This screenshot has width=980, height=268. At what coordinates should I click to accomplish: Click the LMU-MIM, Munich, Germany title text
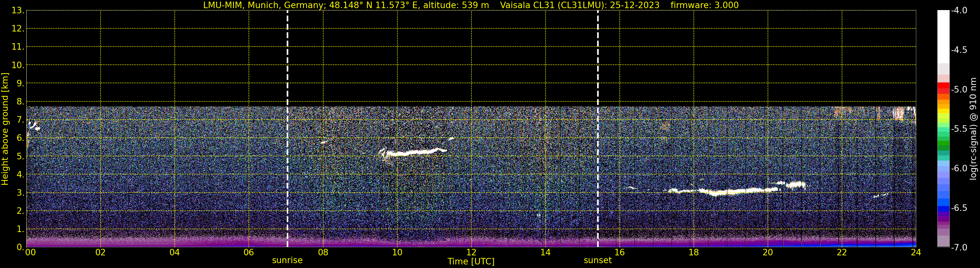coord(265,5)
